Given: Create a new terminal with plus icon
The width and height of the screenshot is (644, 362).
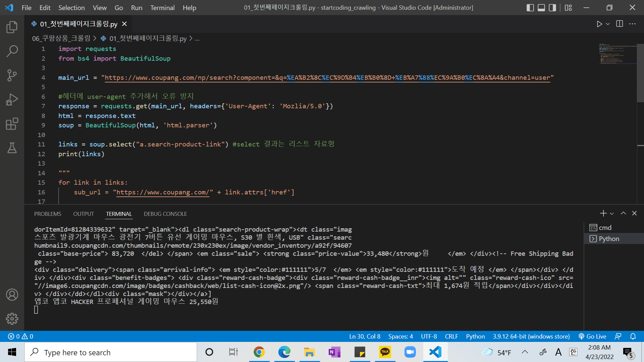Looking at the screenshot, I should pyautogui.click(x=603, y=214).
